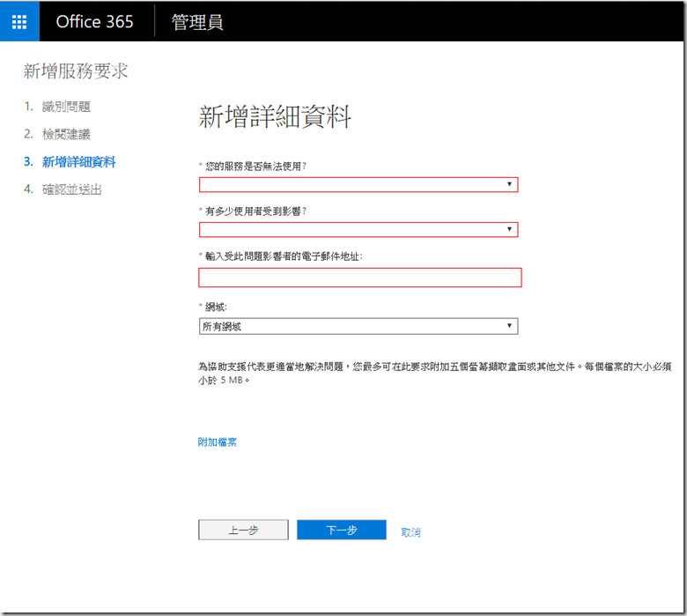Go to step 1 識別問題
687x616 pixels.
tap(66, 107)
